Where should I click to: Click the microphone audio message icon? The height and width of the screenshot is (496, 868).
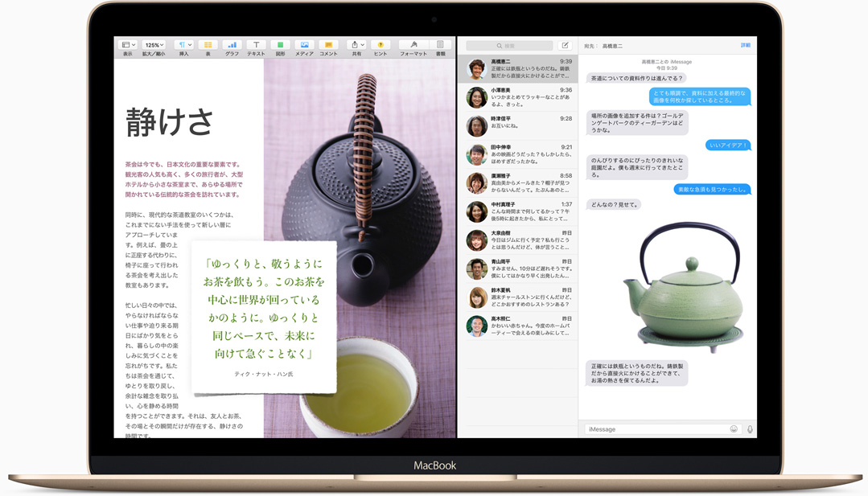pos(750,429)
